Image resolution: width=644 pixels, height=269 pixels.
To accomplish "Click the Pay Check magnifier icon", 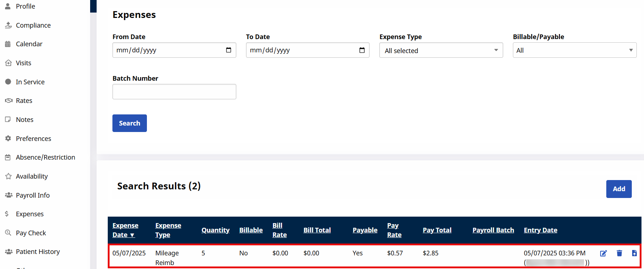I will (x=8, y=233).
